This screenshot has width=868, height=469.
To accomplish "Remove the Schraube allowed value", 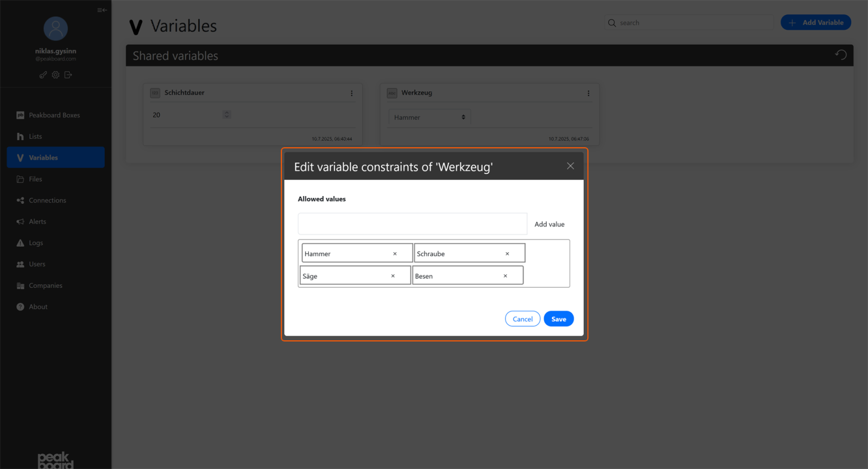I will tap(507, 254).
